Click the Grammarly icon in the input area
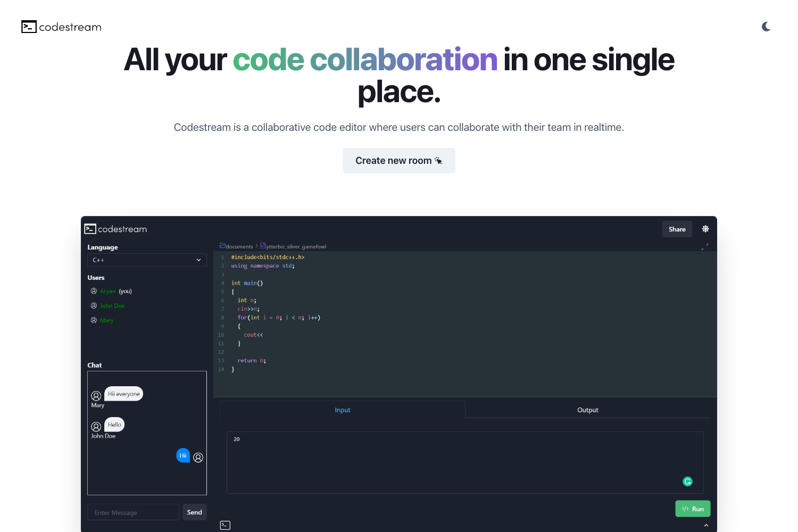The image size is (798, 532). tap(687, 481)
